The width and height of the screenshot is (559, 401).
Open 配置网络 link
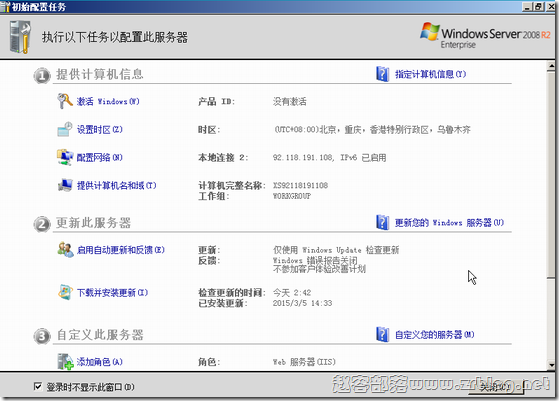[99, 157]
